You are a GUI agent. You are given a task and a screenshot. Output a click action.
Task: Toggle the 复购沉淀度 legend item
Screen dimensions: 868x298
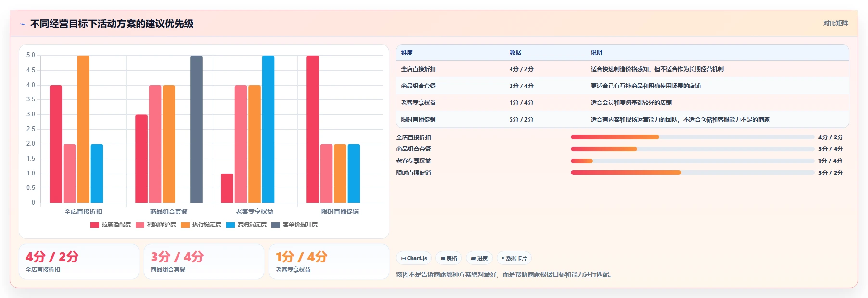pos(246,224)
